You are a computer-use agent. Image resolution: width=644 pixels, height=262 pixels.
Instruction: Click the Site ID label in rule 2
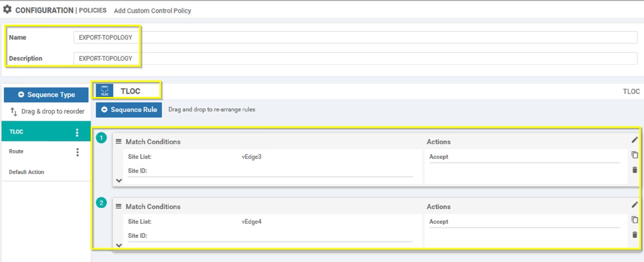tap(137, 236)
